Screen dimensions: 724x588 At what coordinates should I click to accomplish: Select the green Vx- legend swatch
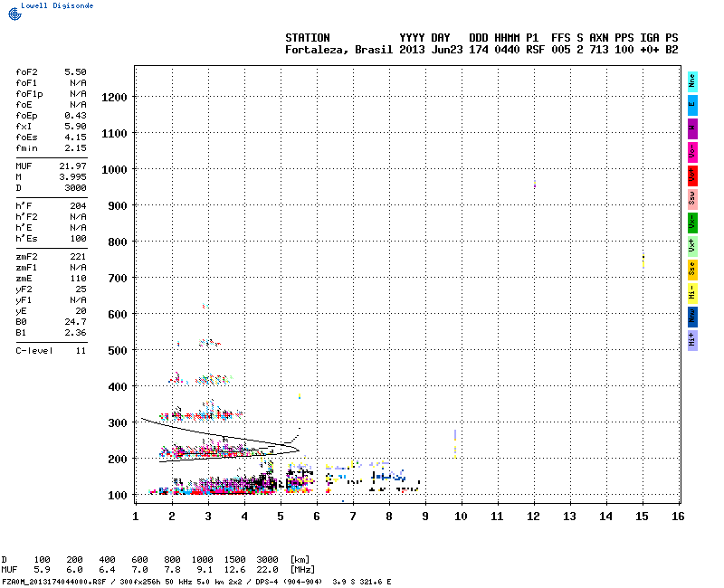click(692, 223)
